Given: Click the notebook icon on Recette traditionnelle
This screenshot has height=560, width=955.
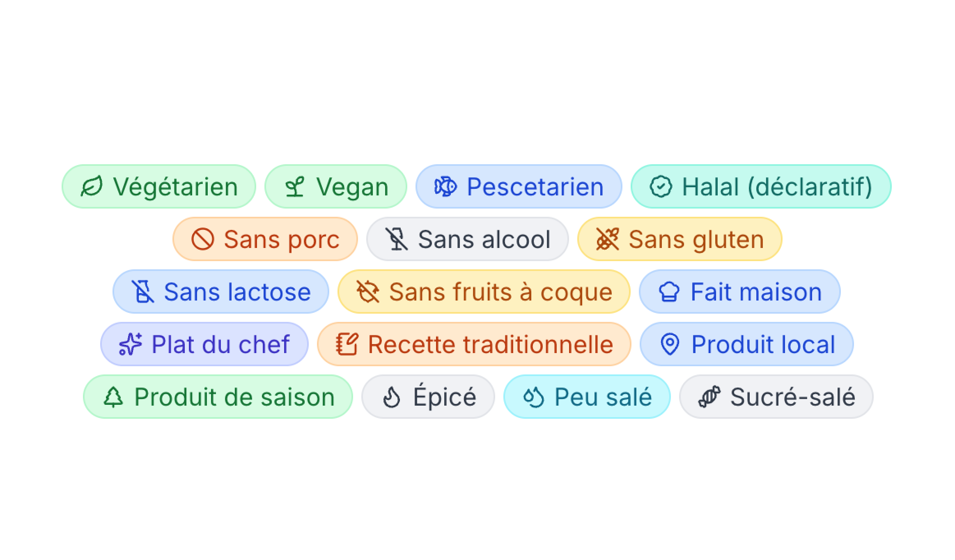Looking at the screenshot, I should coord(347,344).
